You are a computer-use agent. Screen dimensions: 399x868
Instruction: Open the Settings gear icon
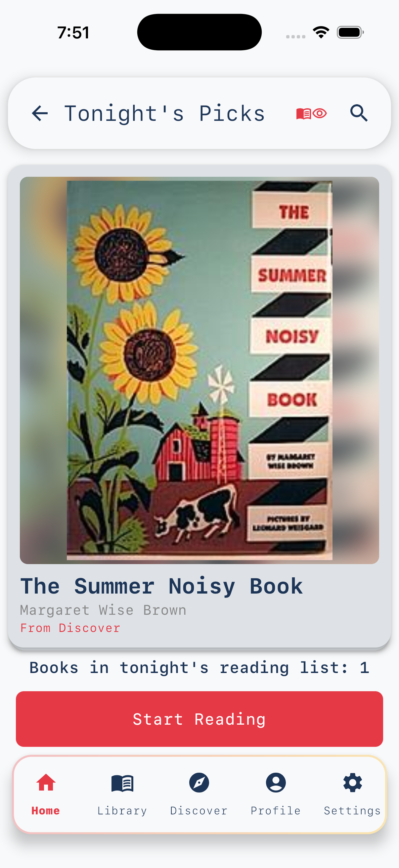[x=352, y=792]
